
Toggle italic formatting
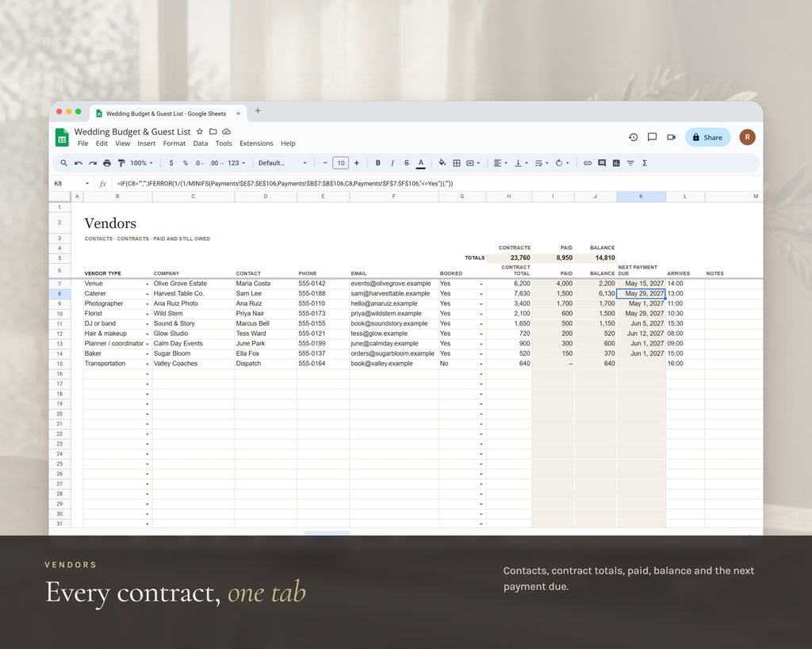tap(393, 163)
